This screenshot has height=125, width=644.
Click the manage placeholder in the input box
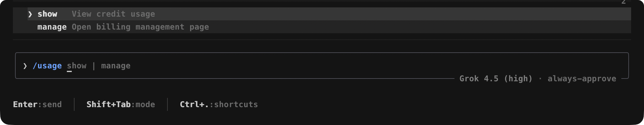[116, 66]
